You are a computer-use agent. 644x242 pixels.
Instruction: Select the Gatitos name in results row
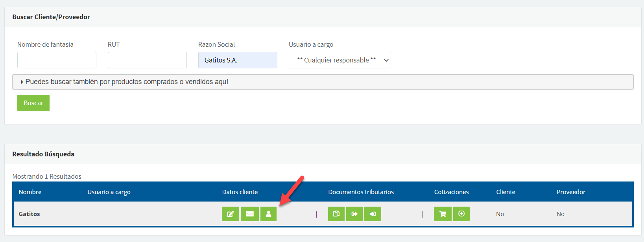tap(30, 214)
